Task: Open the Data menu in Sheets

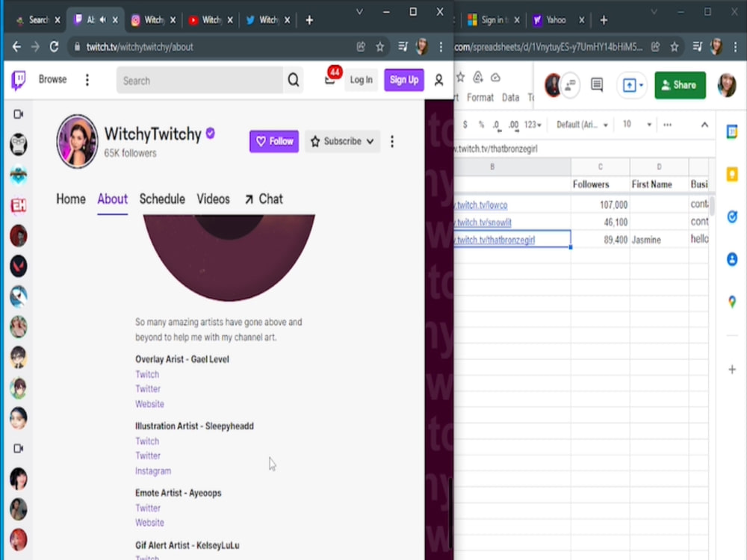Action: pos(510,98)
